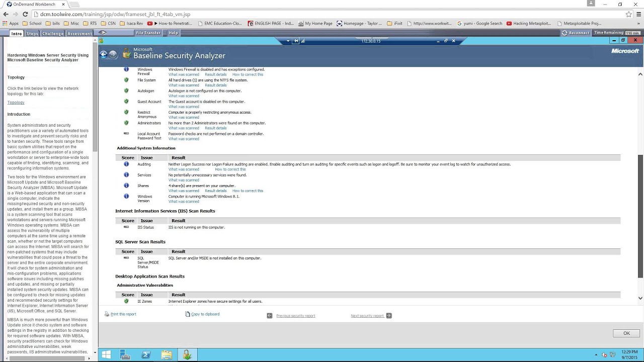Open the Windows Start button in remote taskbar
Viewport: 644px width, 362px height.
click(x=106, y=355)
